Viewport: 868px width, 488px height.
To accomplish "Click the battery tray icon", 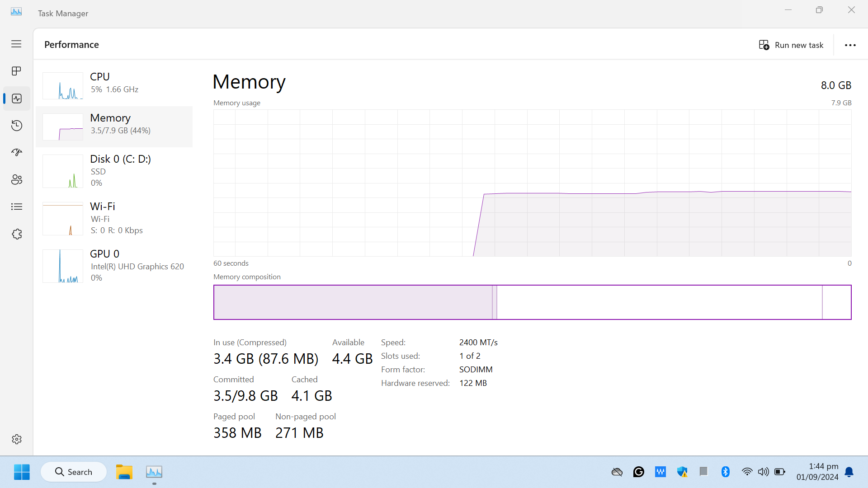I will click(x=780, y=472).
